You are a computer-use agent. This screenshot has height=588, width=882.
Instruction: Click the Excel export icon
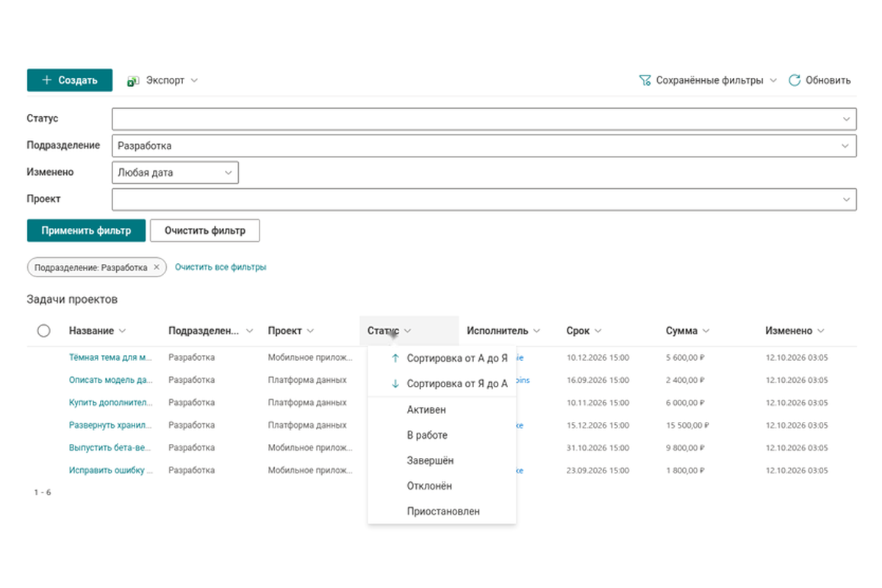[133, 80]
